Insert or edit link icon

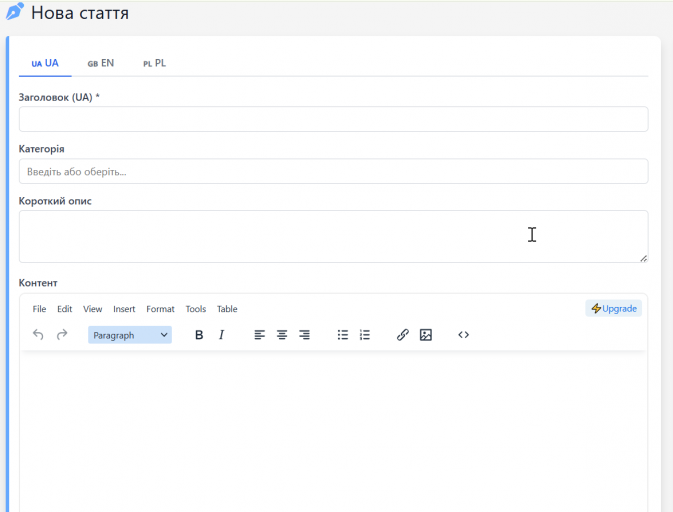coord(403,335)
